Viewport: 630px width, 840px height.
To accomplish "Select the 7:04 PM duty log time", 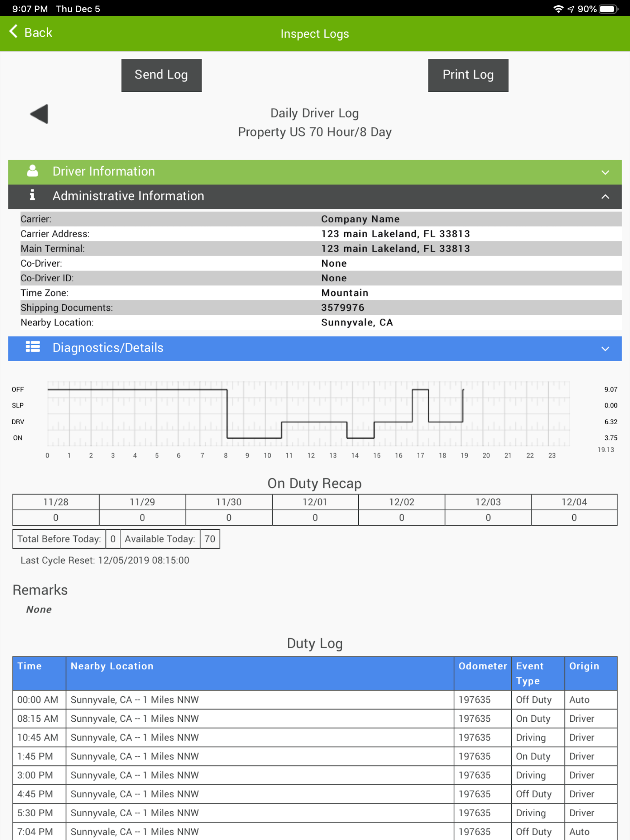I will click(35, 832).
